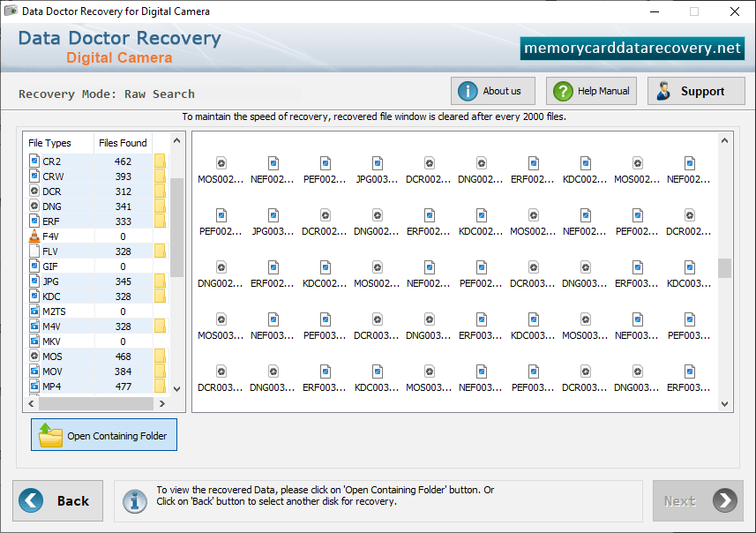
Task: Open the folder icon in FLV row
Action: [160, 251]
